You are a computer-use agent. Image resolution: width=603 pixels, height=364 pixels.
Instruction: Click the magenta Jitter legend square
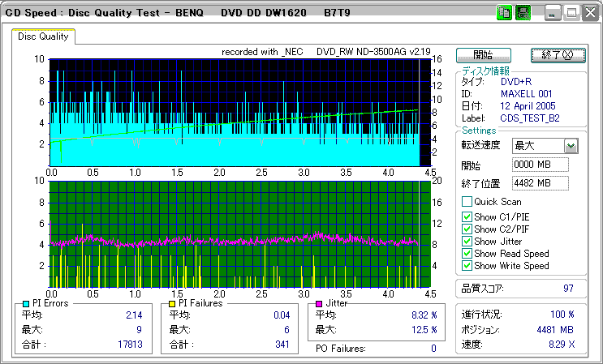[x=319, y=303]
